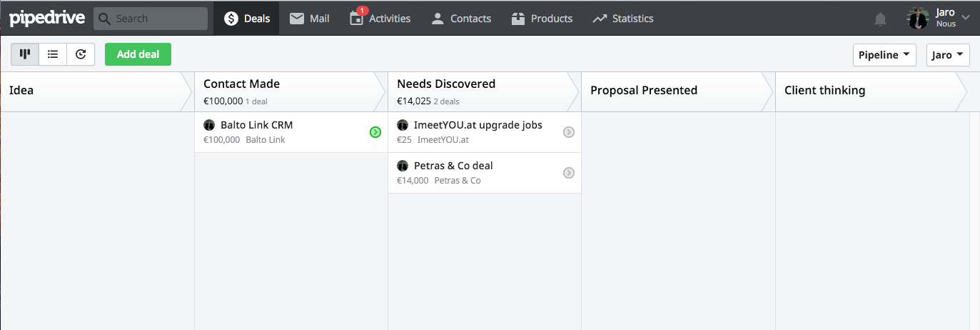Image resolution: width=980 pixels, height=330 pixels.
Task: Switch to deals list view
Action: coord(53,54)
